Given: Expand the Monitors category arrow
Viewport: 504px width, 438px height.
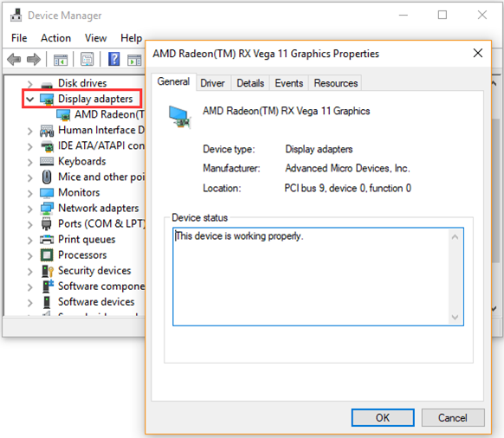Looking at the screenshot, I should click(x=30, y=193).
